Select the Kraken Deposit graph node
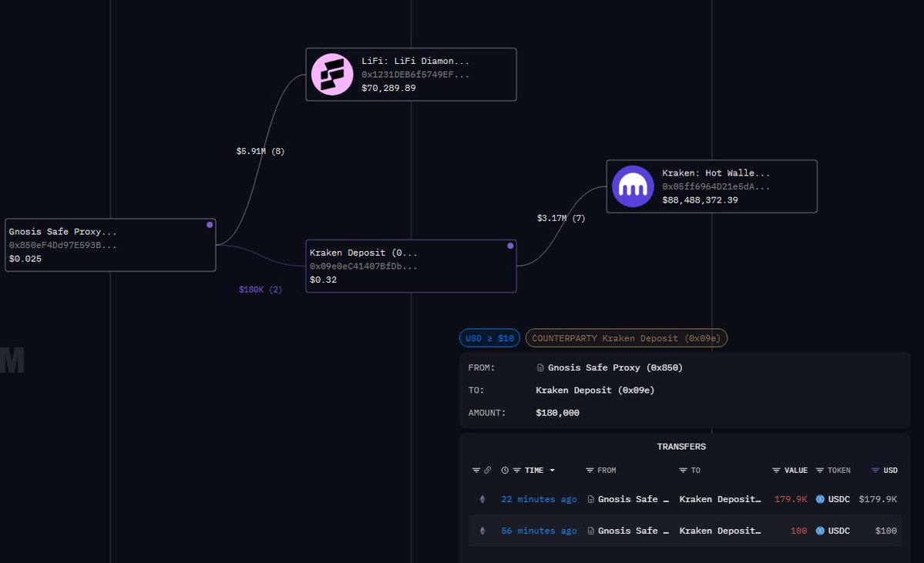Screen dimensions: 924x563 pos(412,266)
